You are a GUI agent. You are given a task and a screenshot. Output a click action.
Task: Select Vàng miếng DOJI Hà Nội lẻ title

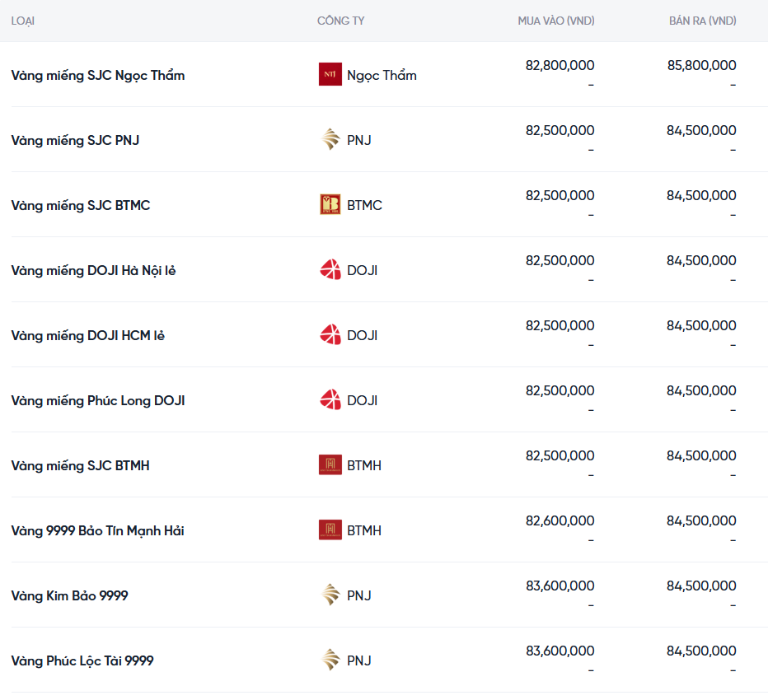(x=93, y=271)
